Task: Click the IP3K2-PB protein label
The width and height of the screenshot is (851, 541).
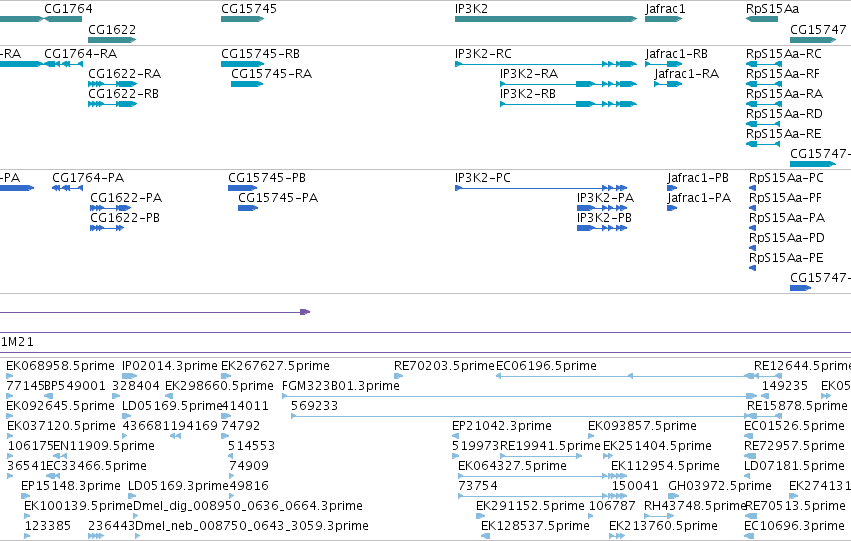Action: (604, 218)
